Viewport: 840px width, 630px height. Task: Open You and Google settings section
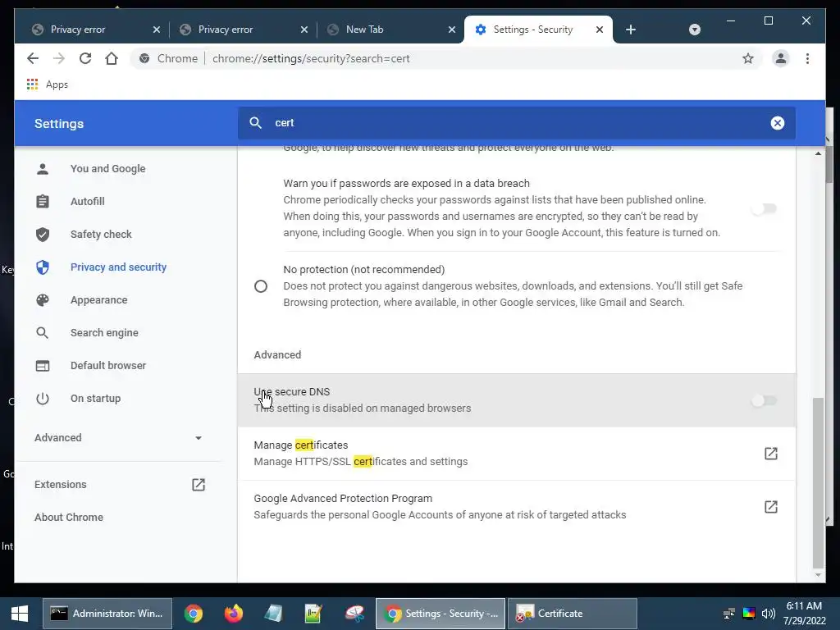(107, 169)
